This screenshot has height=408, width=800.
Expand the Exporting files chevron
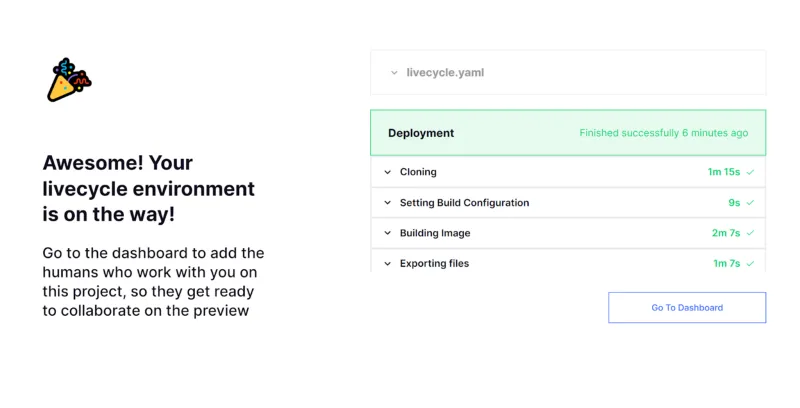click(388, 264)
